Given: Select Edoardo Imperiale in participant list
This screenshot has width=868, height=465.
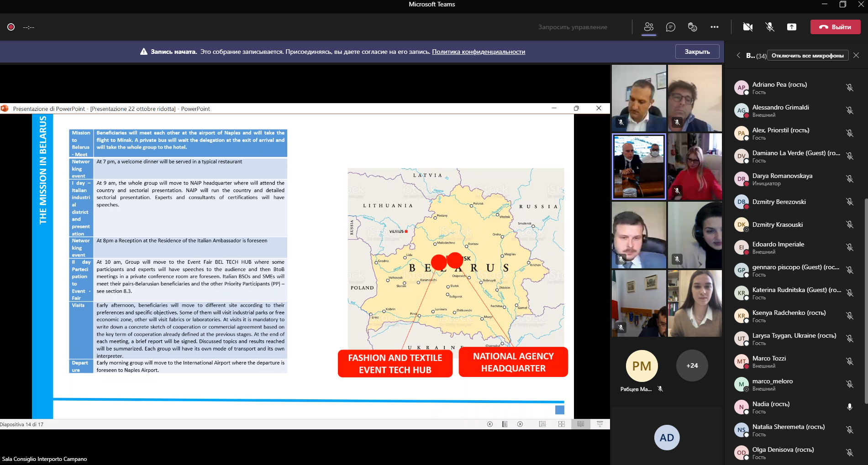Looking at the screenshot, I should 795,247.
